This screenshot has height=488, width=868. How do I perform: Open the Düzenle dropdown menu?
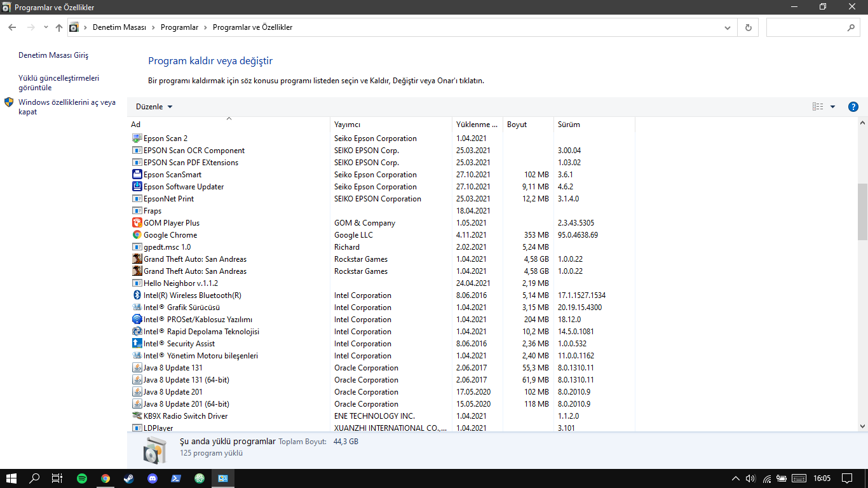coord(154,107)
